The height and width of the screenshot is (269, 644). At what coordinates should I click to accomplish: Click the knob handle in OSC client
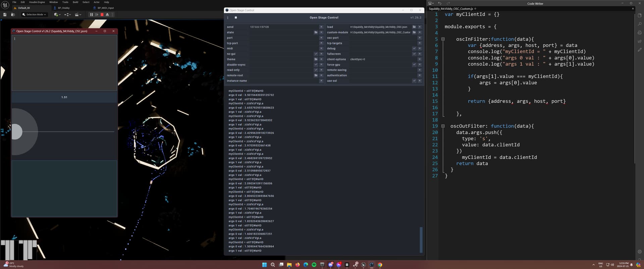tap(16, 132)
